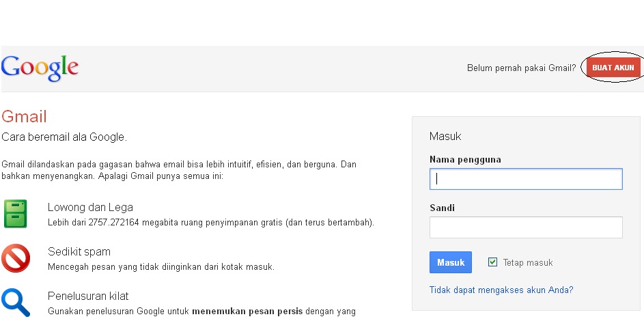Screen dimensions: 644x319
Task: Click the red BUAT AKUN button
Action: tap(613, 68)
